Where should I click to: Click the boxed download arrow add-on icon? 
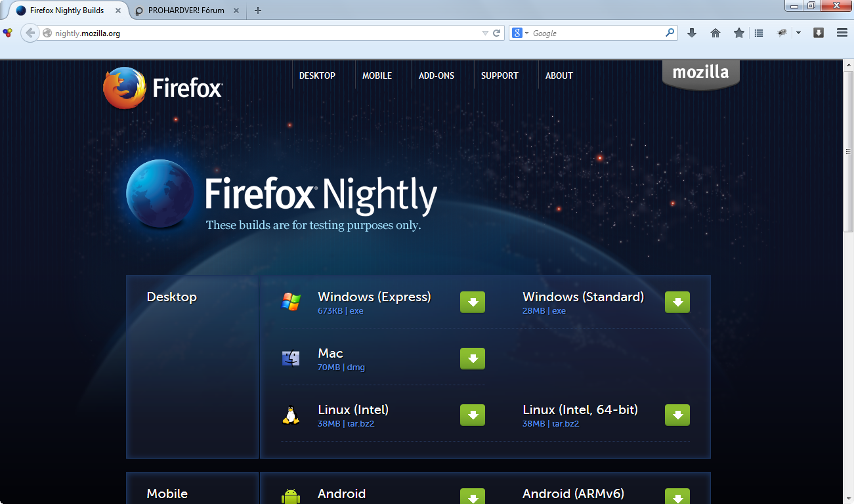click(x=819, y=33)
